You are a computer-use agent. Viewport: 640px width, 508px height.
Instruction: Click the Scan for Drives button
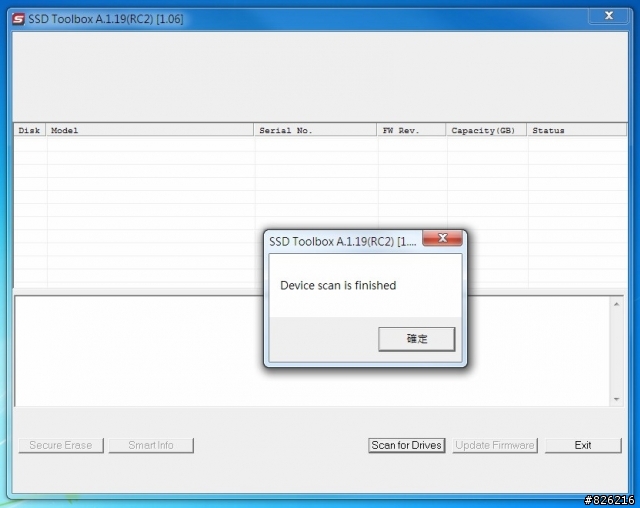407,445
